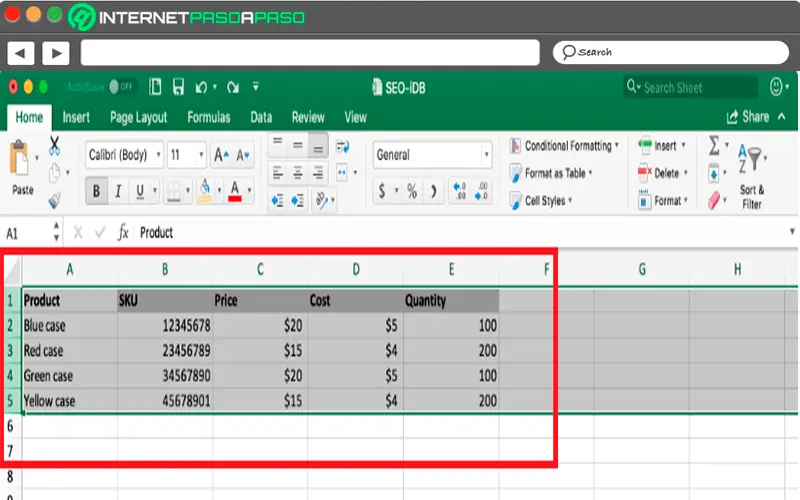Switch to the Home tab
The height and width of the screenshot is (500, 800).
click(x=29, y=117)
